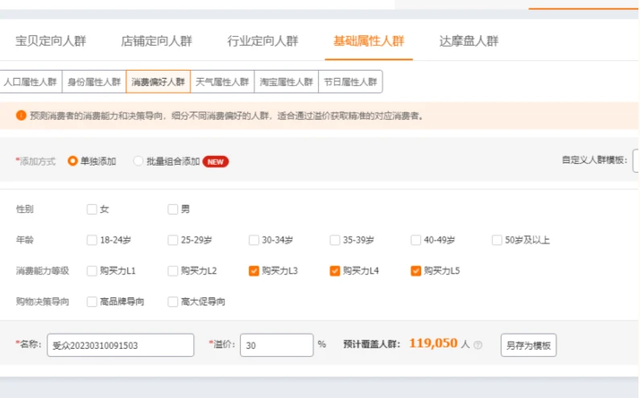This screenshot has height=398, width=640.
Task: Enable 购买力L2 checkbox
Action: 173,271
